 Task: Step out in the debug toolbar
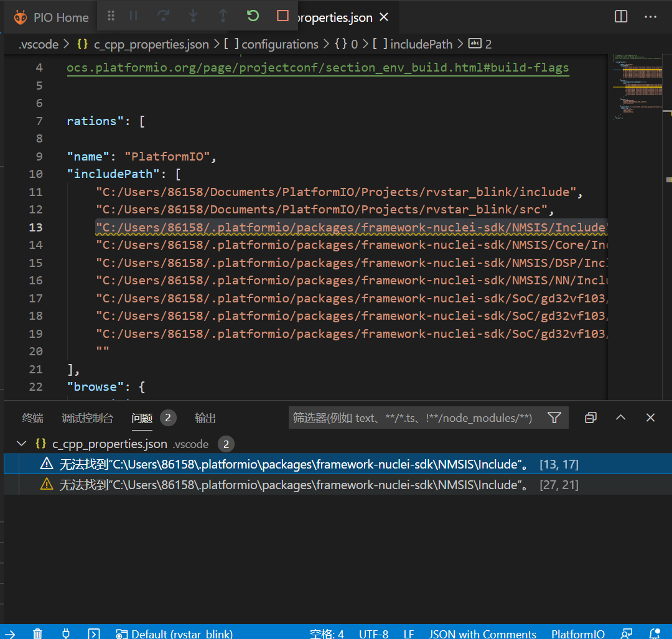223,16
